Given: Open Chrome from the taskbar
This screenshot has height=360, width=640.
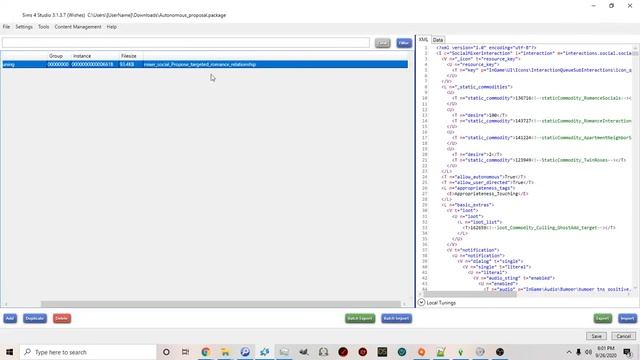Looking at the screenshot, I should (205, 352).
